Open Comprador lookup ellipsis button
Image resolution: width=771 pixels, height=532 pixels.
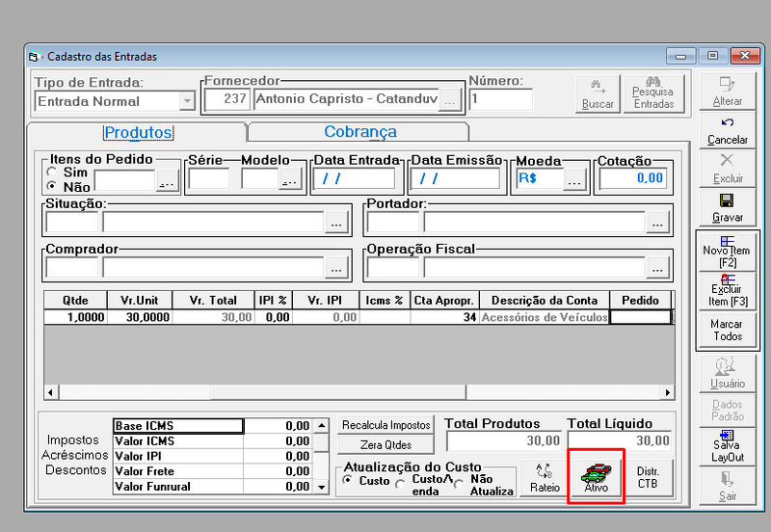336,268
